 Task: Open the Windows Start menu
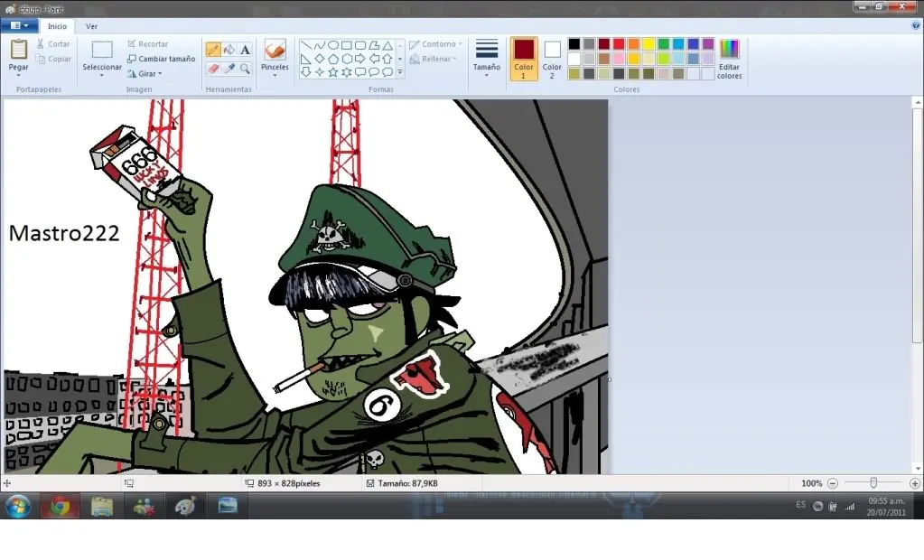pyautogui.click(x=18, y=507)
